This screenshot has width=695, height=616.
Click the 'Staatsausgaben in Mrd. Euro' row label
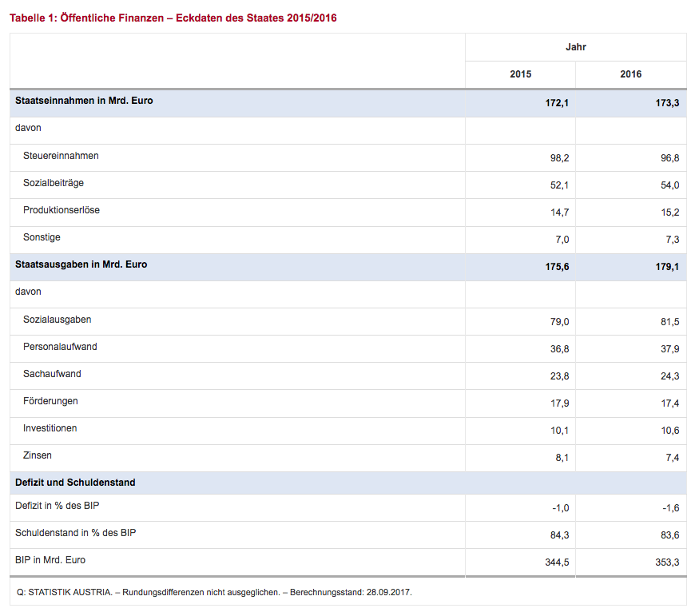pyautogui.click(x=81, y=264)
